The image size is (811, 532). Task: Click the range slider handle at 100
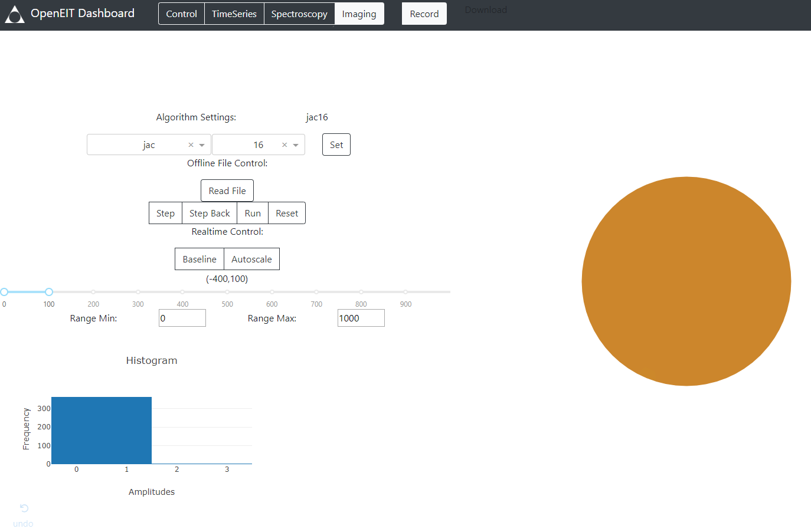[x=49, y=291]
